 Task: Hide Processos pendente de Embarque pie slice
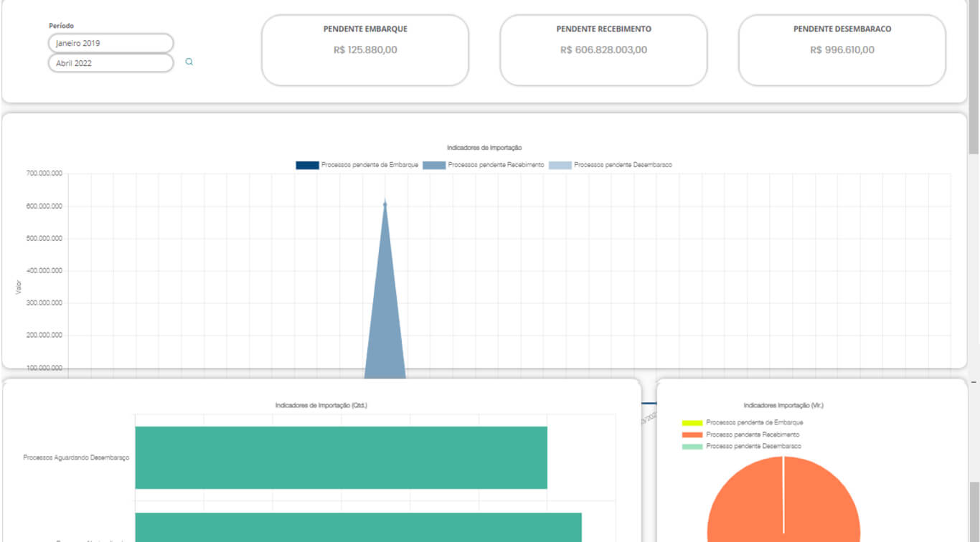(x=754, y=423)
